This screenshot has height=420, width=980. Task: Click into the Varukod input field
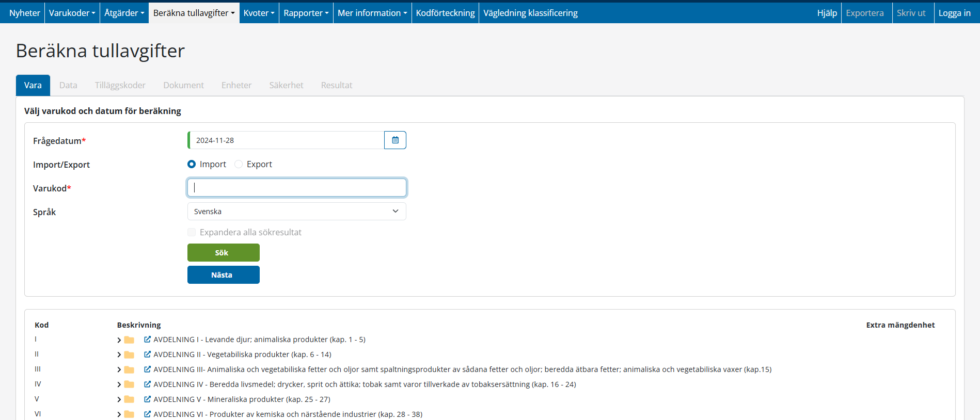tap(296, 188)
